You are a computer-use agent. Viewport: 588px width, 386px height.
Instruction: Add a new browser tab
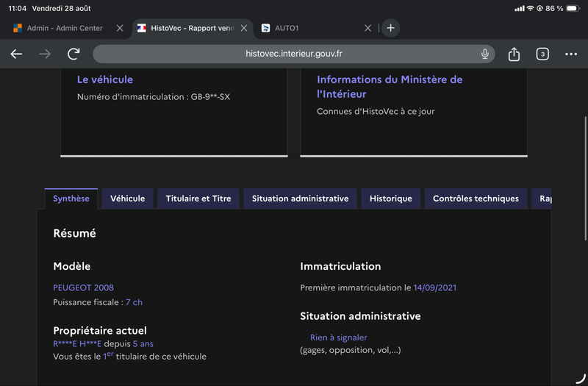(x=390, y=28)
